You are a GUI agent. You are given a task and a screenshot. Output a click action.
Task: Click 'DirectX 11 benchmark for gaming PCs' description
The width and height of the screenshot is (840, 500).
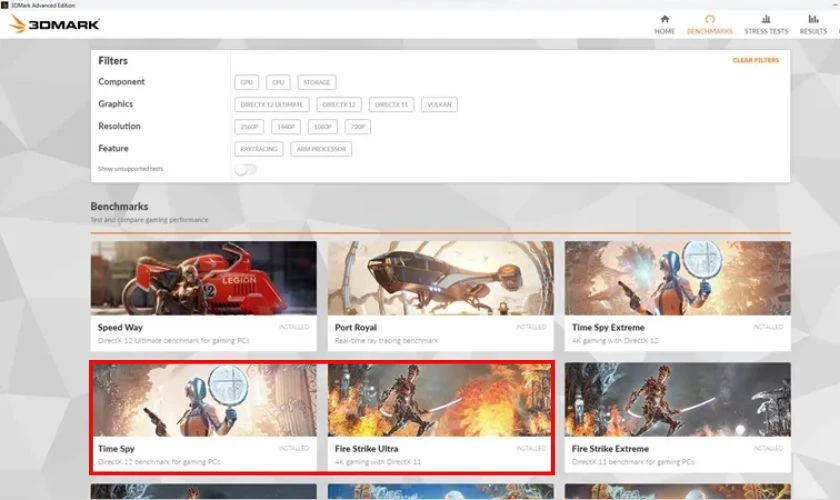point(633,462)
